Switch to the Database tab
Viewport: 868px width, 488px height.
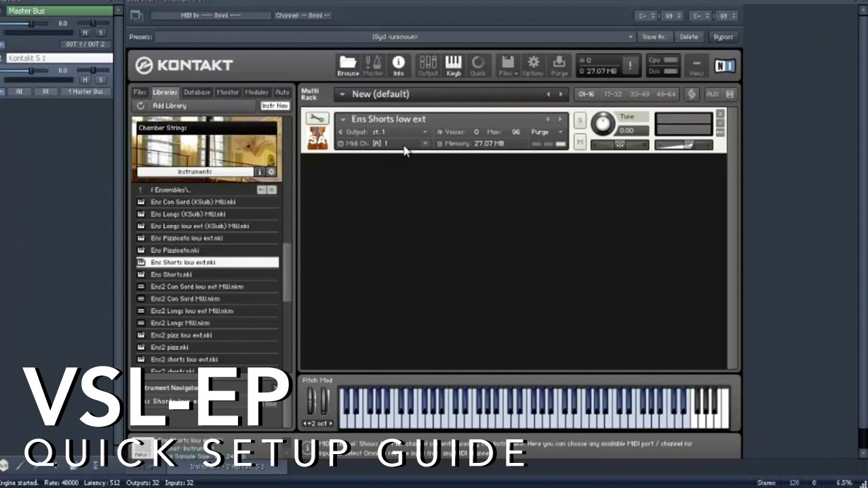197,92
